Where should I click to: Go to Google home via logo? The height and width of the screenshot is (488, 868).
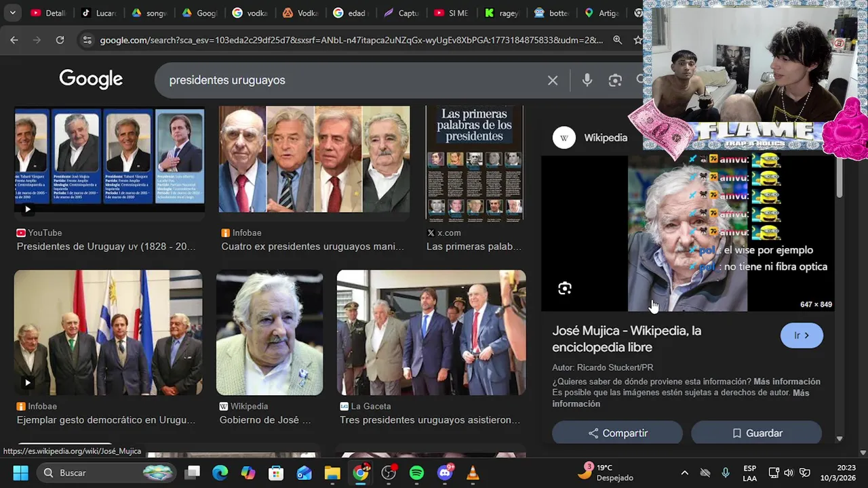click(91, 79)
